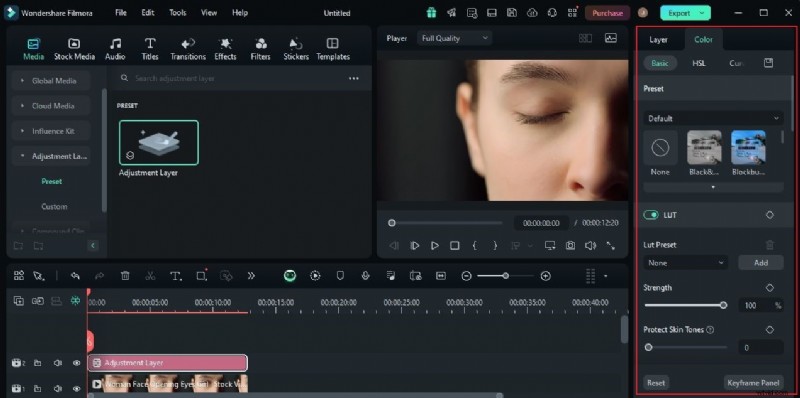
Task: Click the Purchase button
Action: (x=607, y=13)
